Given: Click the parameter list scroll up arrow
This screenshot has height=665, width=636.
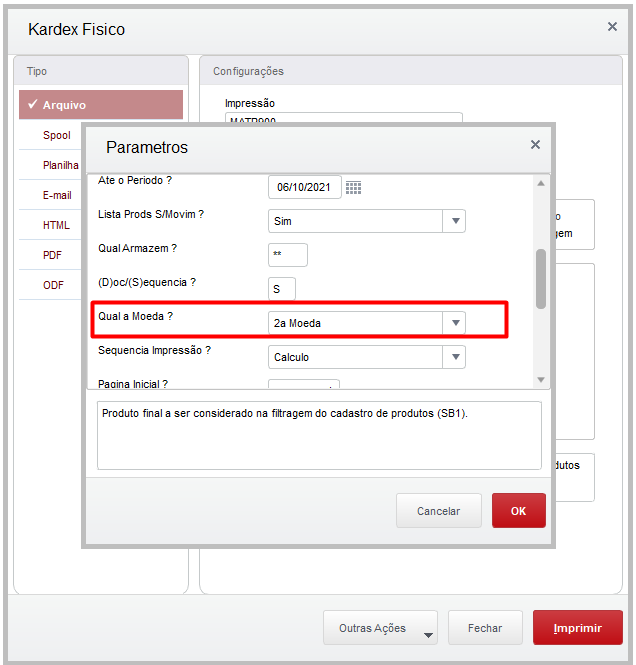Looking at the screenshot, I should [x=541, y=183].
